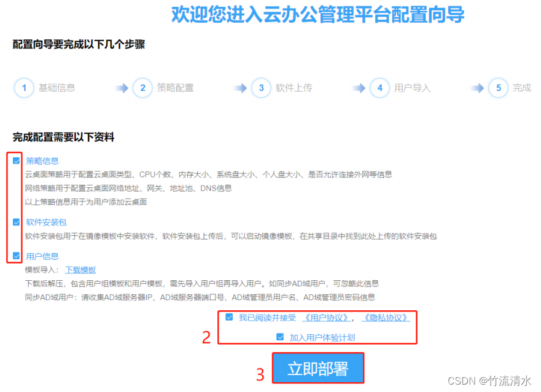541x392 pixels.
Task: Click step 4 circle for 用户导入
Action: point(379,88)
